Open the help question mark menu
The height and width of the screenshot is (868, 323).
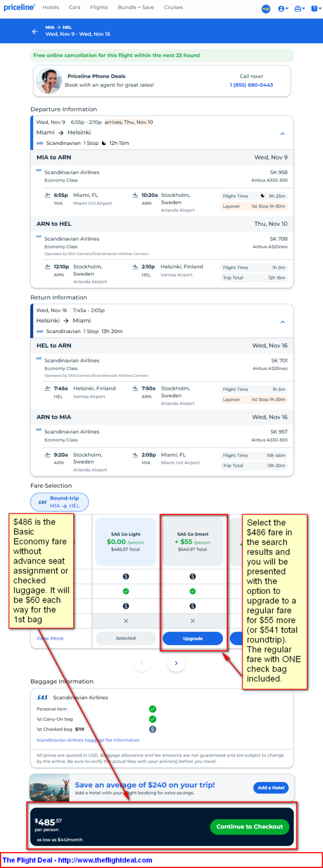tap(316, 9)
